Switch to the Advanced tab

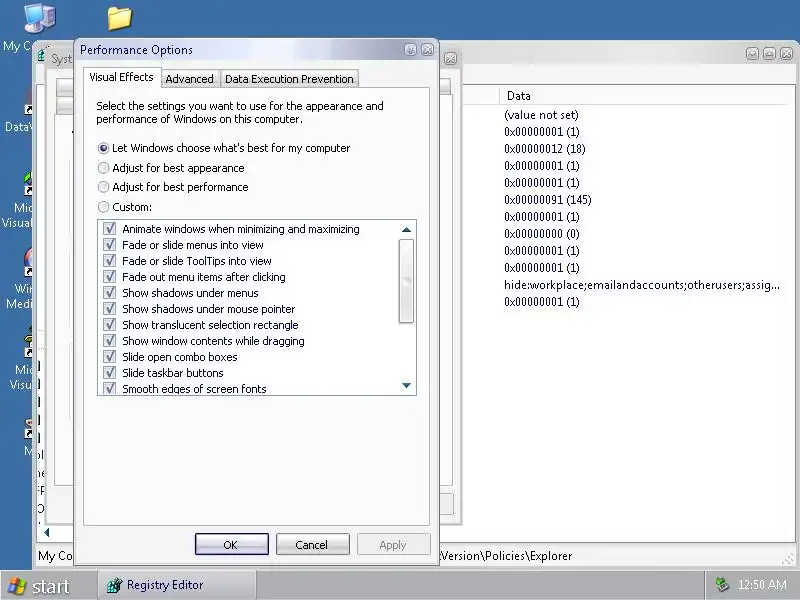(x=189, y=79)
